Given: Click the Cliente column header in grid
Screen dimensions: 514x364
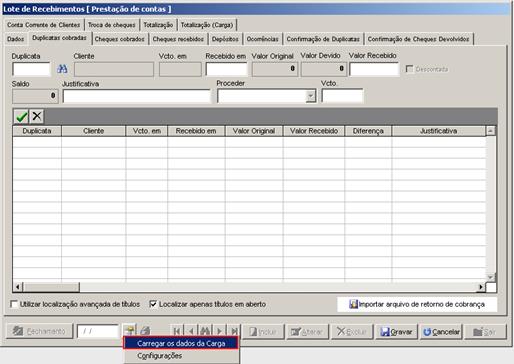Looking at the screenshot, I should (x=94, y=131).
